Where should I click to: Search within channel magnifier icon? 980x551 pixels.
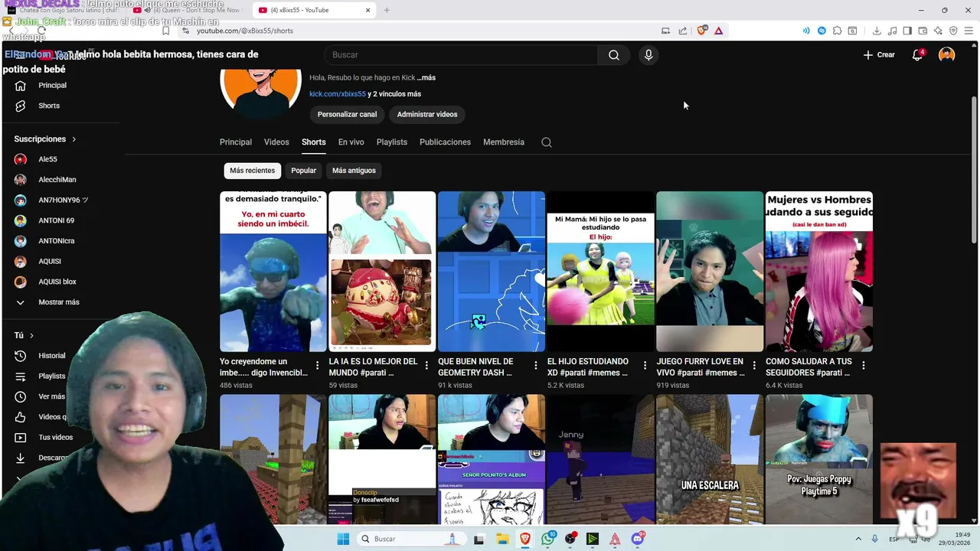coord(546,142)
